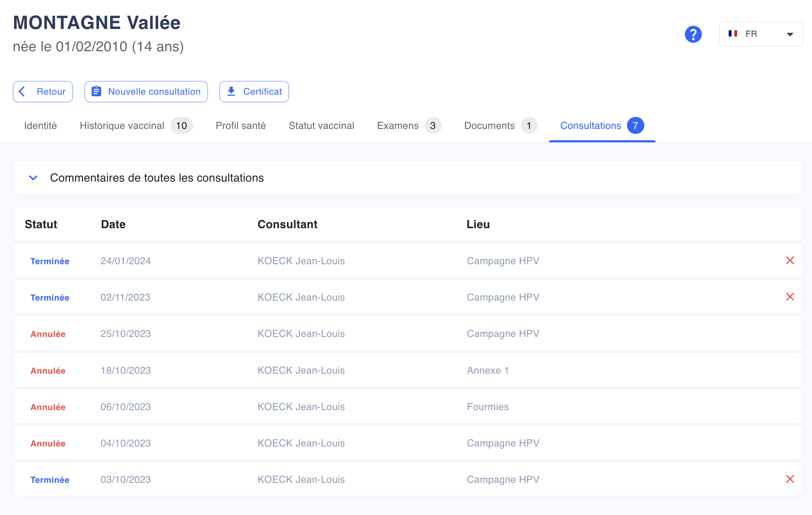Click the back chevron icon in Retour
This screenshot has height=515, width=812.
click(x=22, y=91)
